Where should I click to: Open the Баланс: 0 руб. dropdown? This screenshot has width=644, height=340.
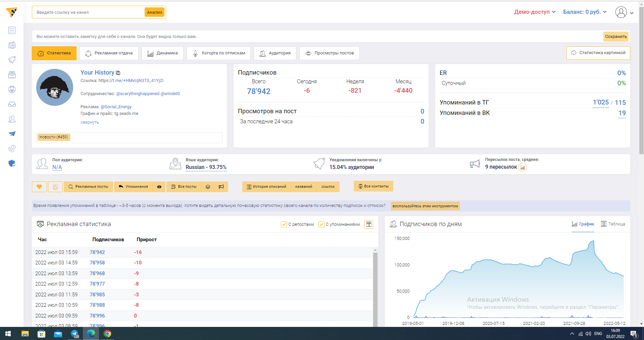coord(585,12)
